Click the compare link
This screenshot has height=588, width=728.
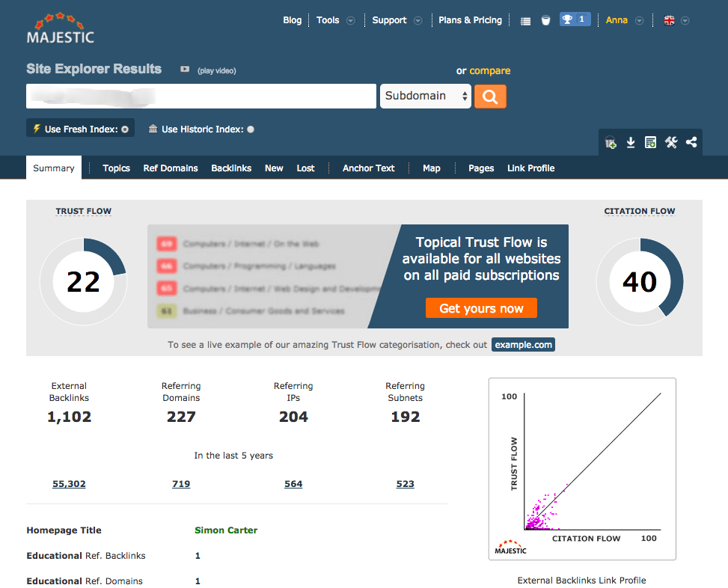tap(490, 70)
